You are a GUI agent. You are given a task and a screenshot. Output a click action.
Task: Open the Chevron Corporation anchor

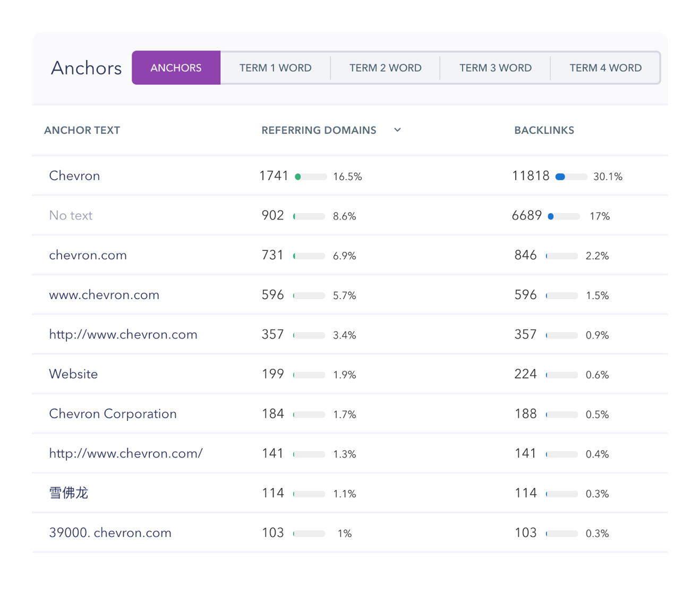(x=113, y=414)
